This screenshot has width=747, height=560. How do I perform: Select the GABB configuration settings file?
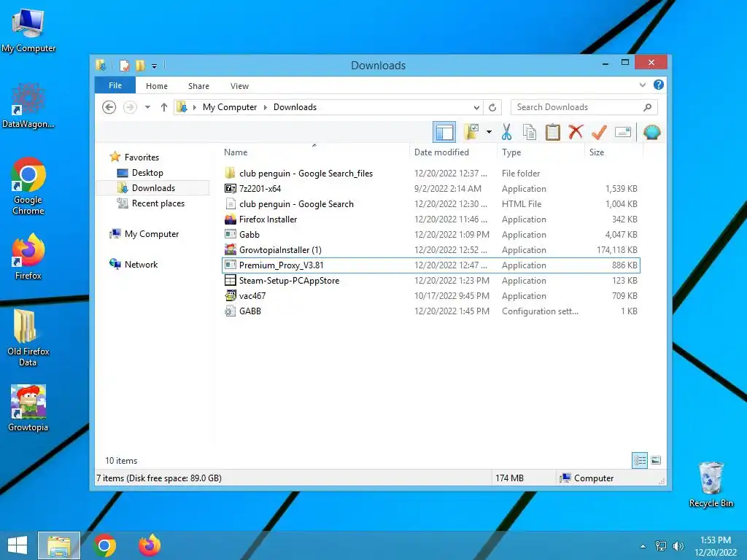click(x=430, y=311)
